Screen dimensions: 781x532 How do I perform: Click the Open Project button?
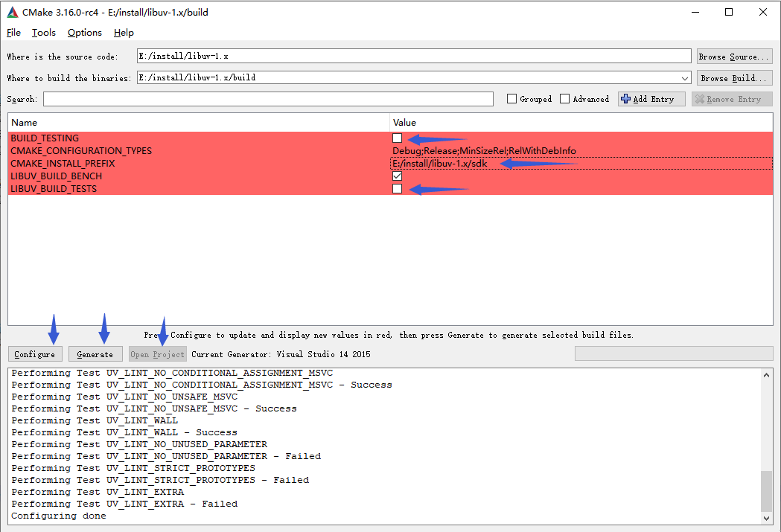(157, 354)
